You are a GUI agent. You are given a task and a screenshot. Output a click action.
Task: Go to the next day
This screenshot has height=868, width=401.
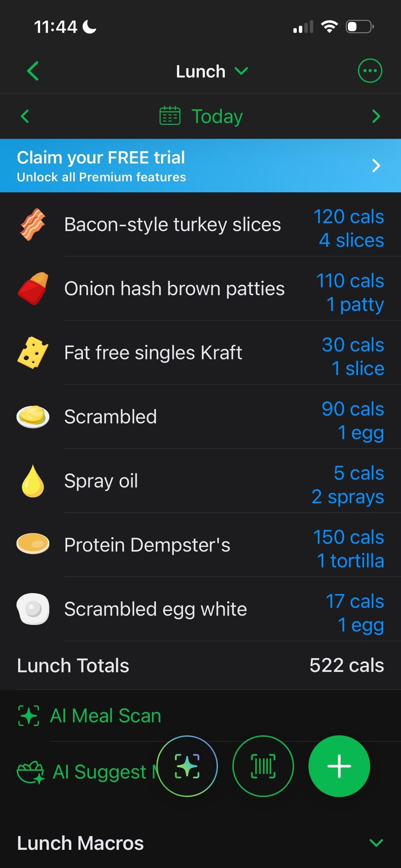[376, 116]
